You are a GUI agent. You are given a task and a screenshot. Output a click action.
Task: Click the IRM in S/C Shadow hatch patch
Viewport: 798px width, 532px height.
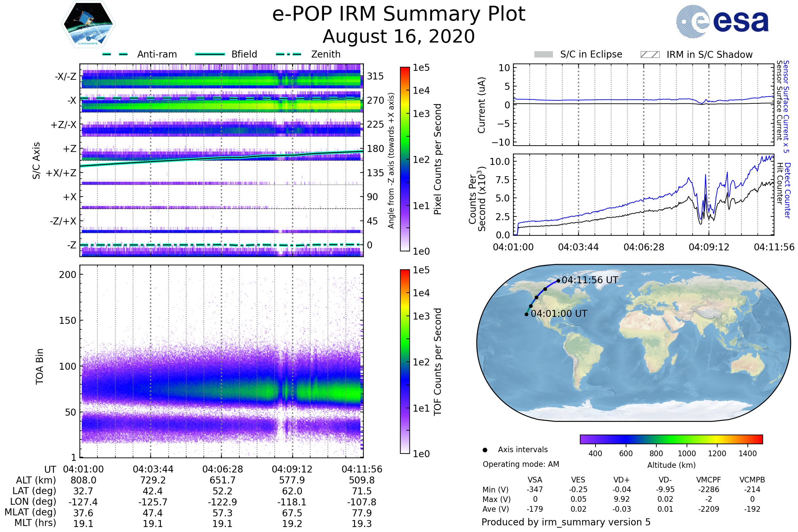[650, 55]
